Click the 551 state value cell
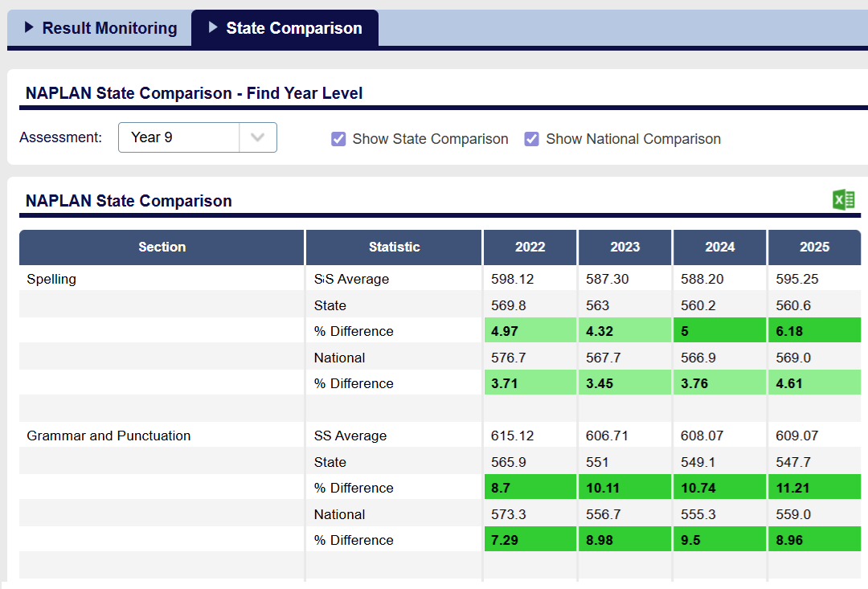The image size is (868, 589). click(x=625, y=462)
